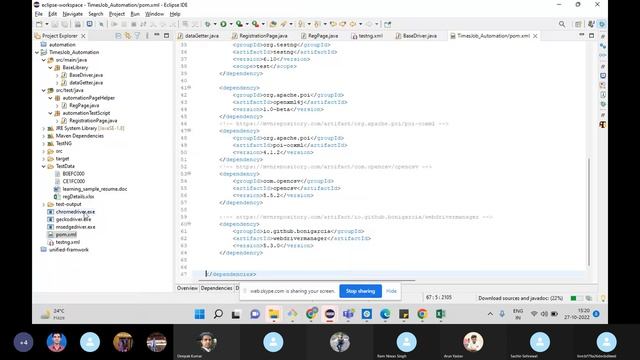
Task: Select chromedriver.exe in Project Explorer
Action: [x=75, y=212]
